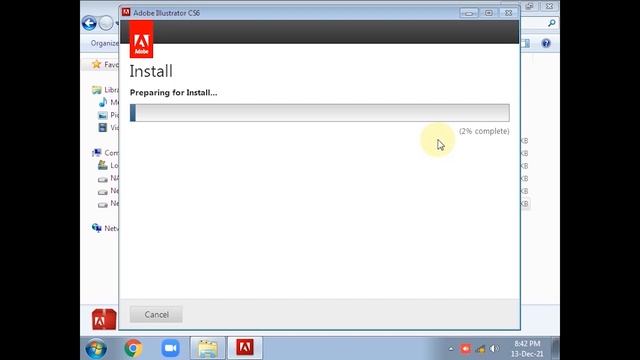
Task: Maximize the Adobe Illustrator CS6 installer window
Action: click(489, 13)
